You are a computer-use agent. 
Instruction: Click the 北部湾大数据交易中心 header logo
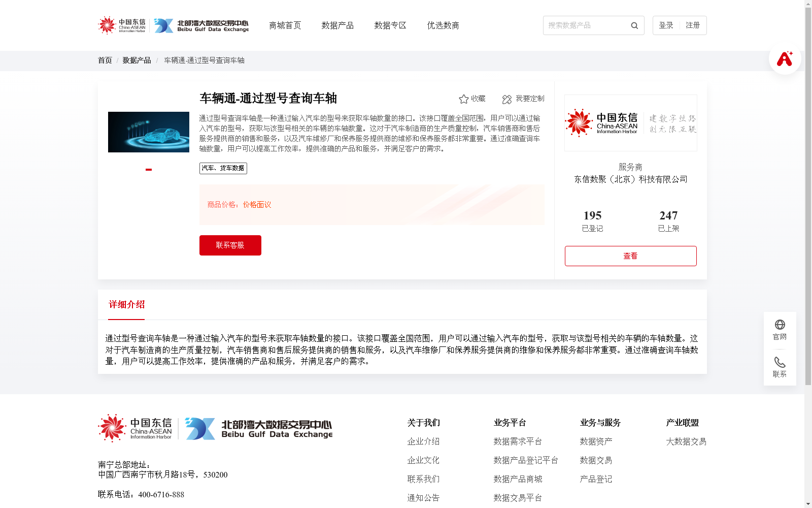click(x=203, y=25)
